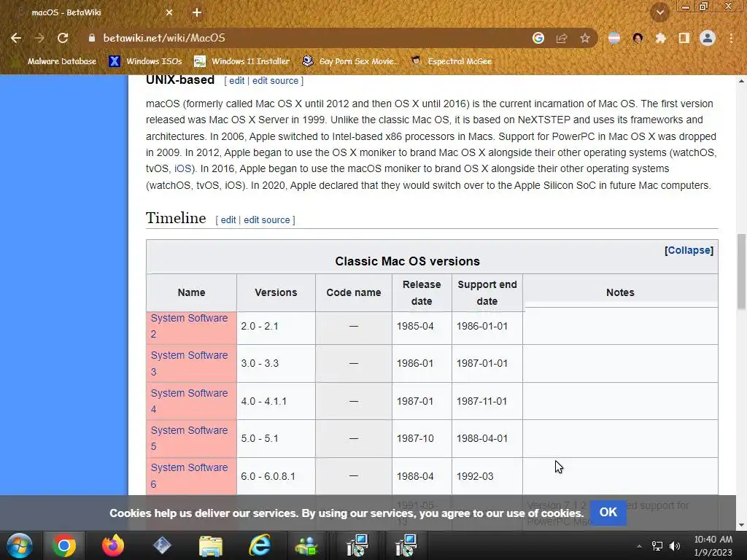Click the 1988-04 release date cell

[422, 476]
